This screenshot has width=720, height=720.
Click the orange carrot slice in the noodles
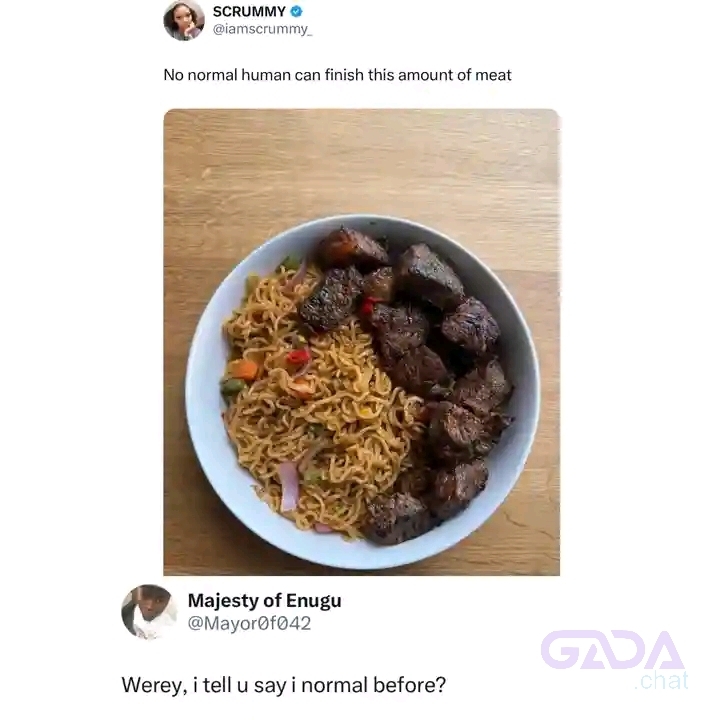pos(243,369)
